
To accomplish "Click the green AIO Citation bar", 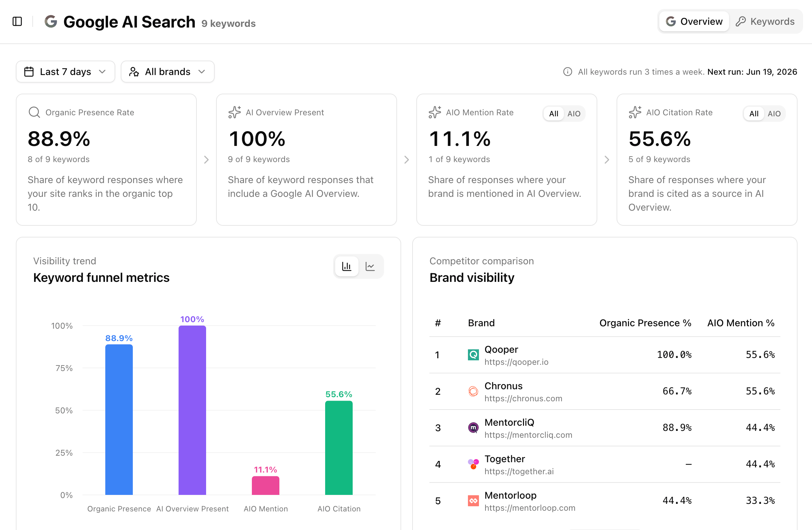I will (339, 448).
